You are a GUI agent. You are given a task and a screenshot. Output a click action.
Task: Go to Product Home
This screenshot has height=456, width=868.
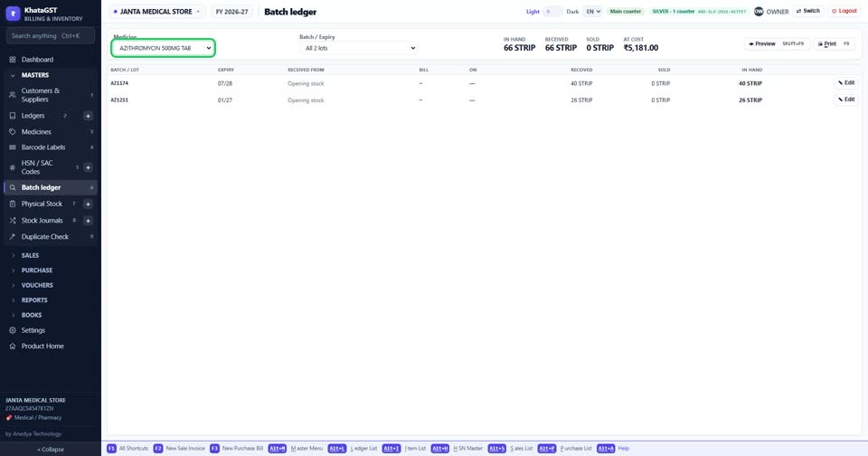tap(51, 347)
